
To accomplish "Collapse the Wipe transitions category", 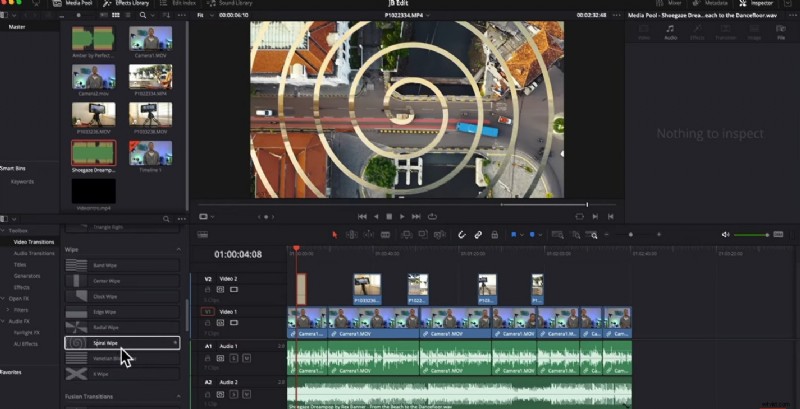I will coord(179,249).
